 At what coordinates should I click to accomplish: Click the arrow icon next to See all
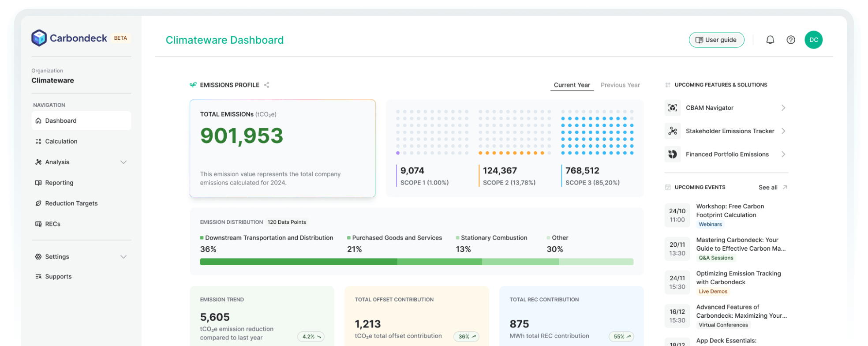click(785, 187)
